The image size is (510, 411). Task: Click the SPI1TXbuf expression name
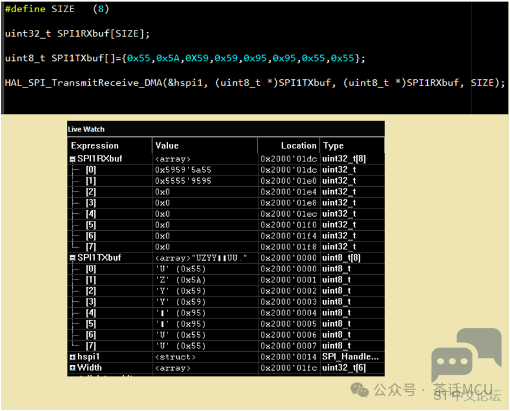tap(99, 258)
